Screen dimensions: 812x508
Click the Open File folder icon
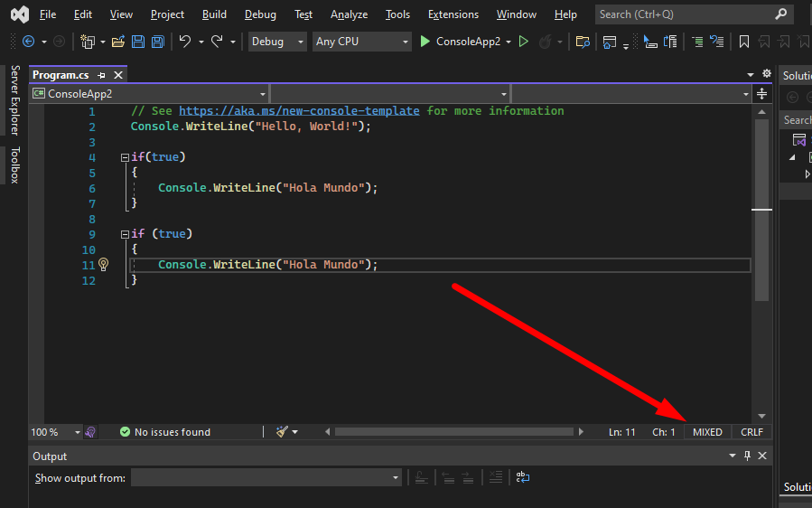pos(117,42)
